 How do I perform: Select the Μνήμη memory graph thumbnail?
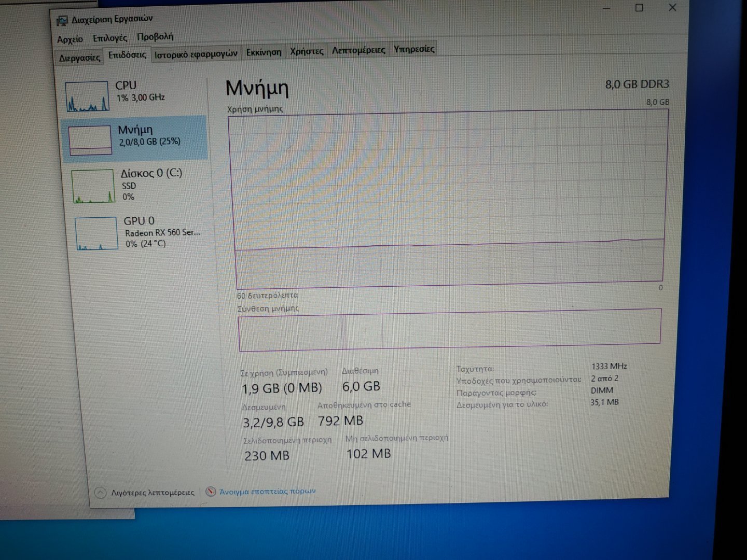[90, 140]
